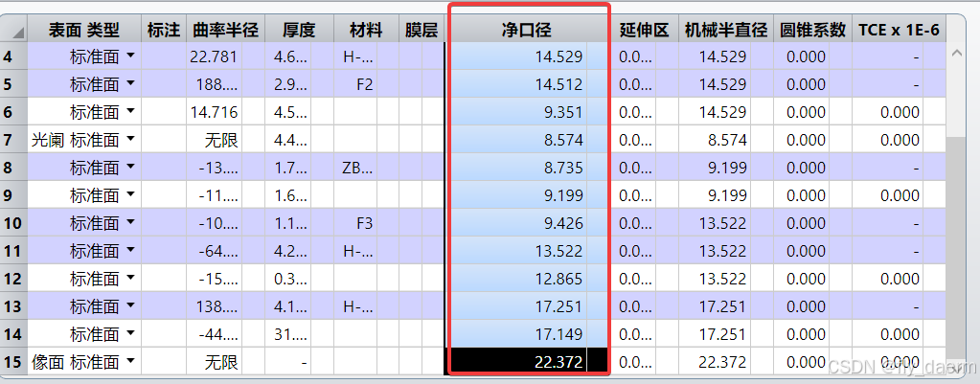Select row header number 15
This screenshot has height=384, width=980.
[13, 362]
